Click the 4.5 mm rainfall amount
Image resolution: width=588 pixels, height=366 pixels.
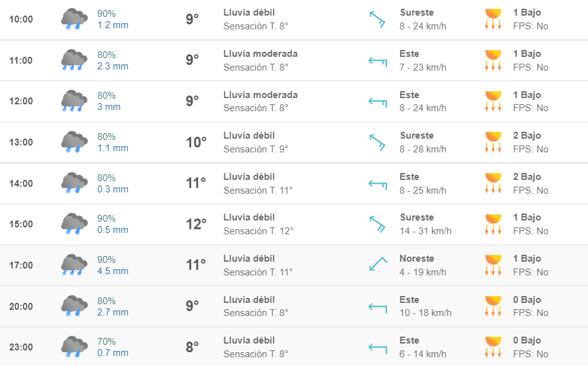coord(113,271)
